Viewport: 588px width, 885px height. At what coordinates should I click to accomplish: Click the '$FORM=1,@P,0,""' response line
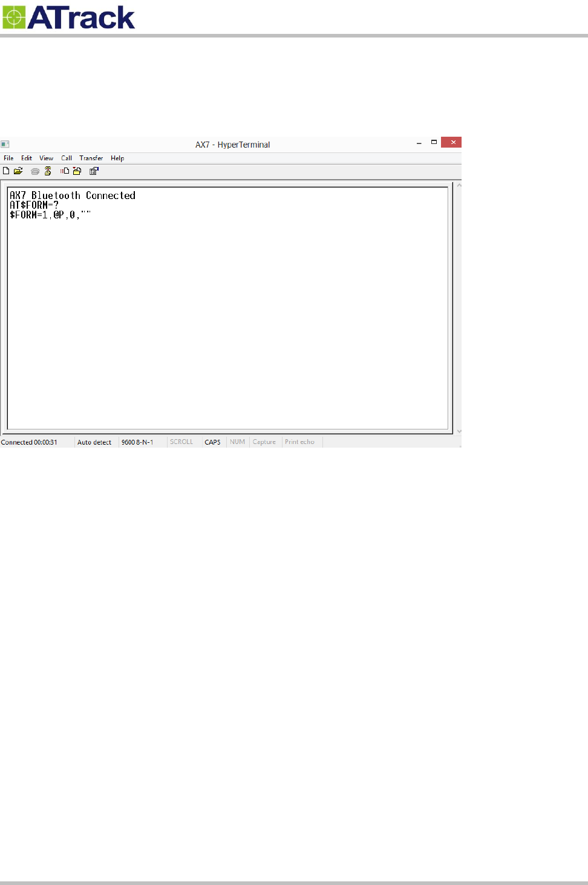[50, 215]
